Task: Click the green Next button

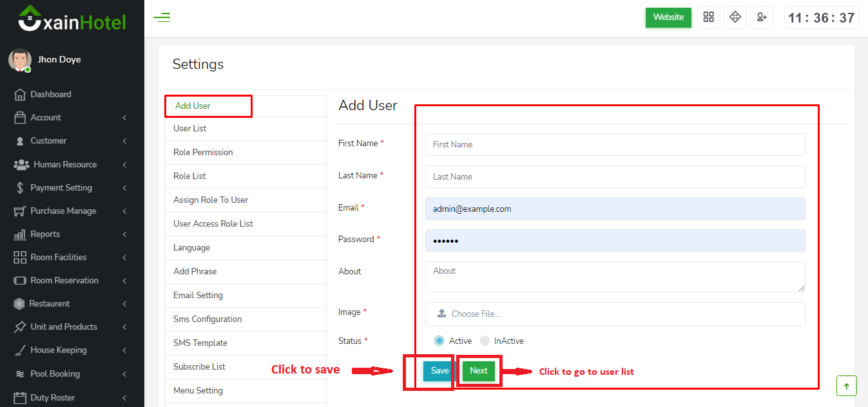Action: pyautogui.click(x=479, y=371)
